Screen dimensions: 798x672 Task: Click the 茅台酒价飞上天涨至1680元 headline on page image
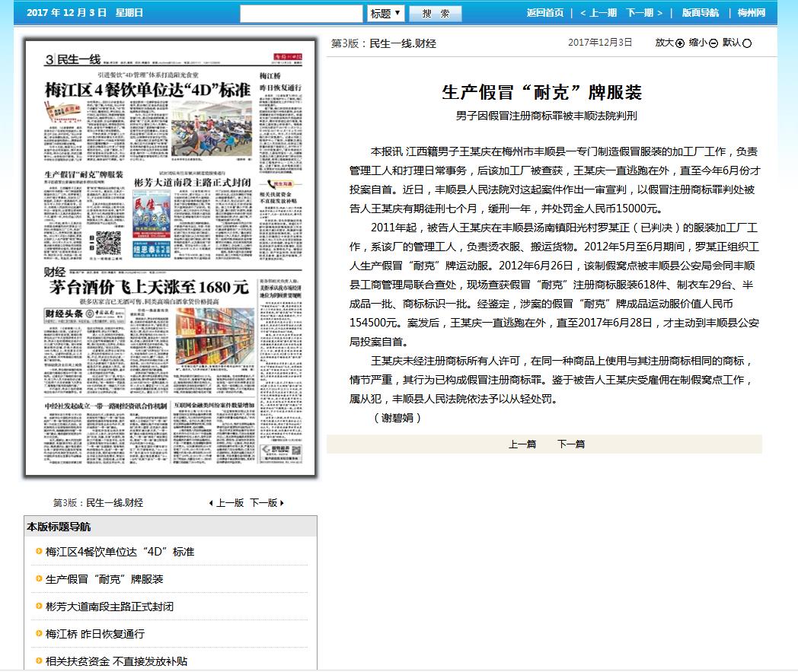click(x=148, y=287)
